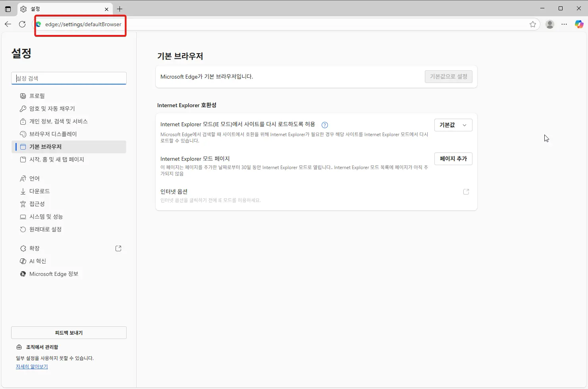Click the '인터넷 옵션' label
Screen dimensions: 588x389
pyautogui.click(x=174, y=191)
